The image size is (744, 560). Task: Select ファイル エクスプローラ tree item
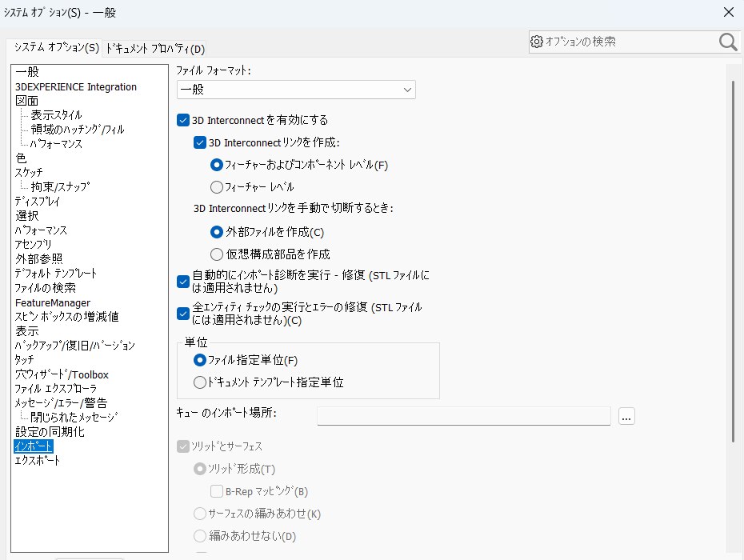[56, 389]
